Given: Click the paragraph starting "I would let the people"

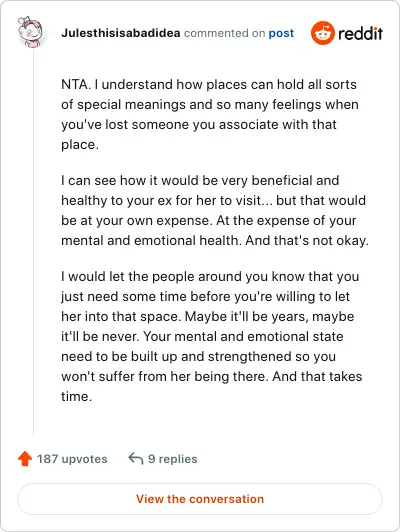Looking at the screenshot, I should (212, 336).
